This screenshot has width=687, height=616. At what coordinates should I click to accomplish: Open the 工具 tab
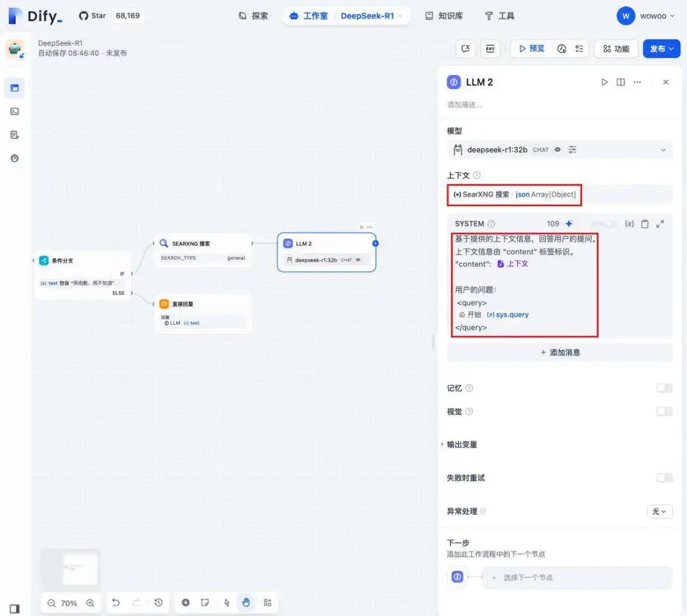tap(499, 16)
